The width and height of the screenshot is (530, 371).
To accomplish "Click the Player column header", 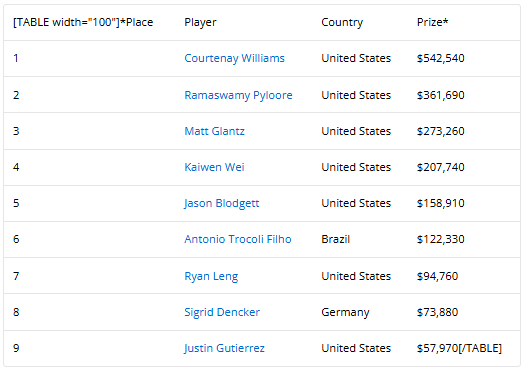I will click(x=200, y=23).
